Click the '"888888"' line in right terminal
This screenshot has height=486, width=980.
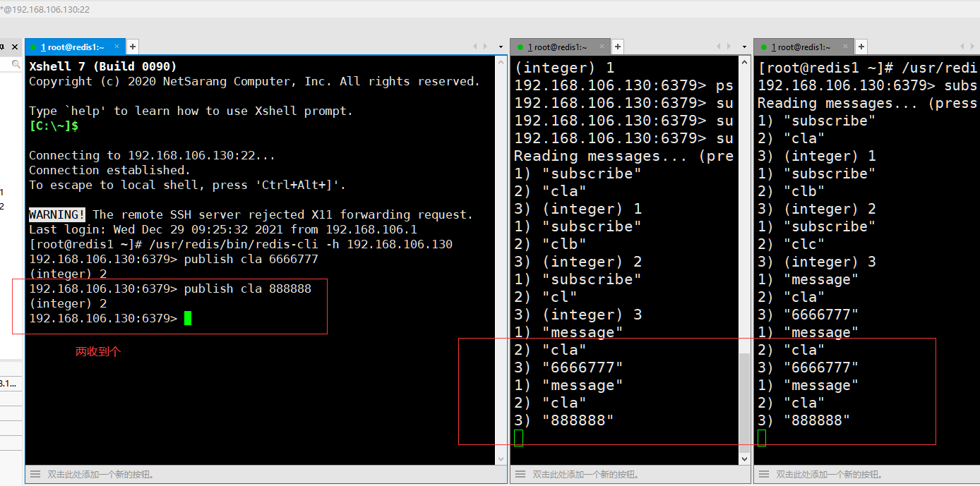803,420
